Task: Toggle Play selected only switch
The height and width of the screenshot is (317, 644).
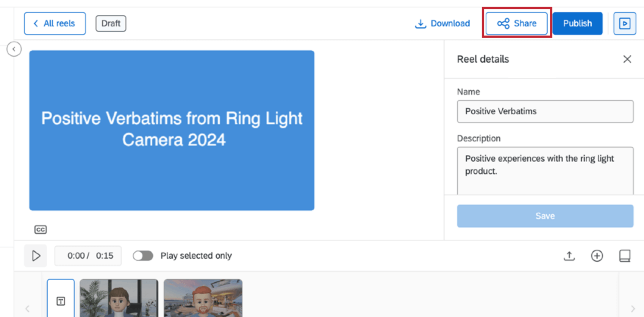Action: tap(143, 256)
